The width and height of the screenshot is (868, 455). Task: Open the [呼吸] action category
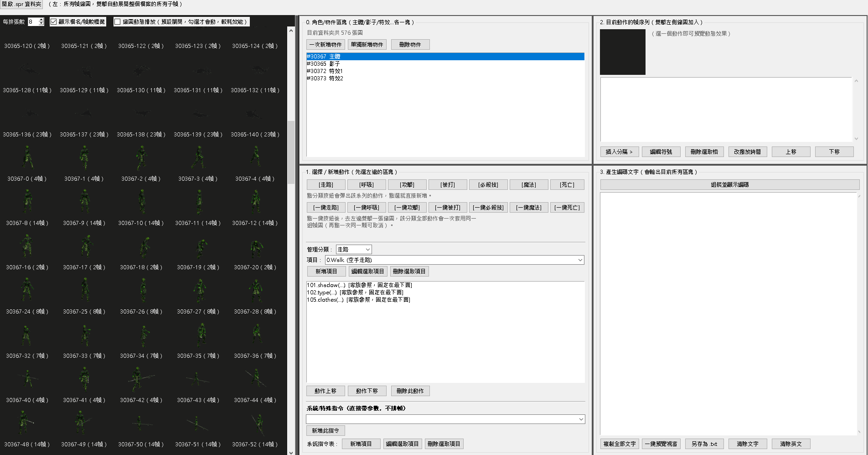366,184
